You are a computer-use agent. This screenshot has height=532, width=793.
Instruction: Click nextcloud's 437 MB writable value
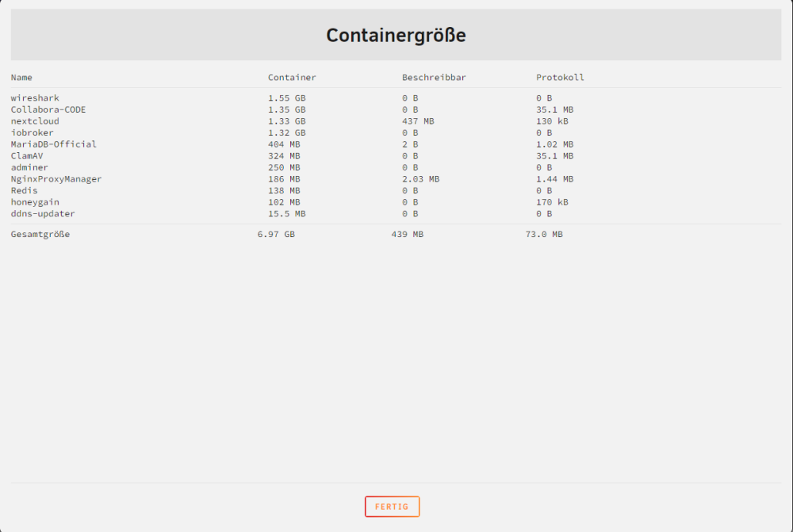click(418, 121)
